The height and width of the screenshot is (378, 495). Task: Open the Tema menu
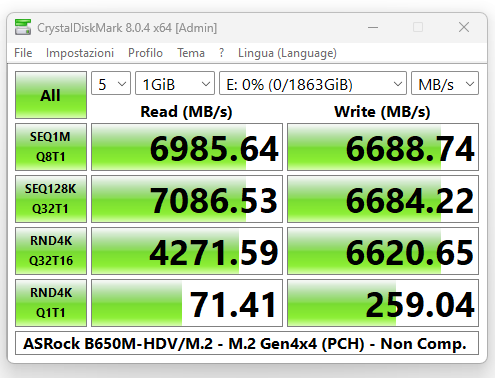(x=191, y=53)
